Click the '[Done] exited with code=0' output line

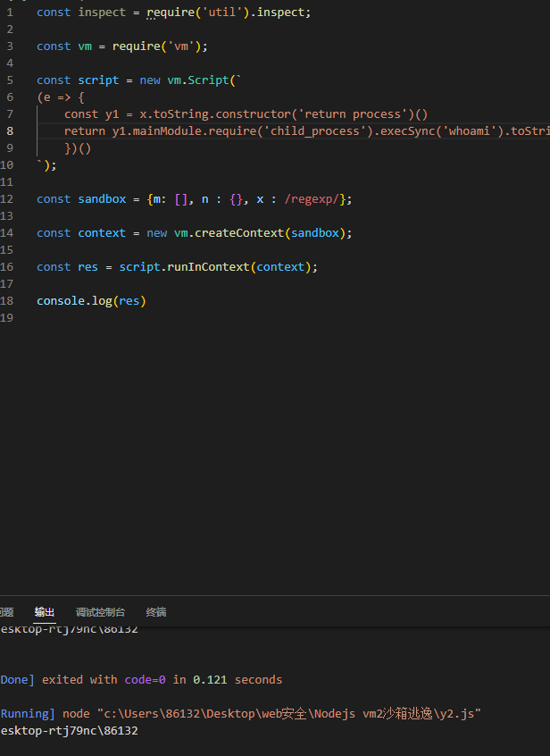[x=141, y=680]
